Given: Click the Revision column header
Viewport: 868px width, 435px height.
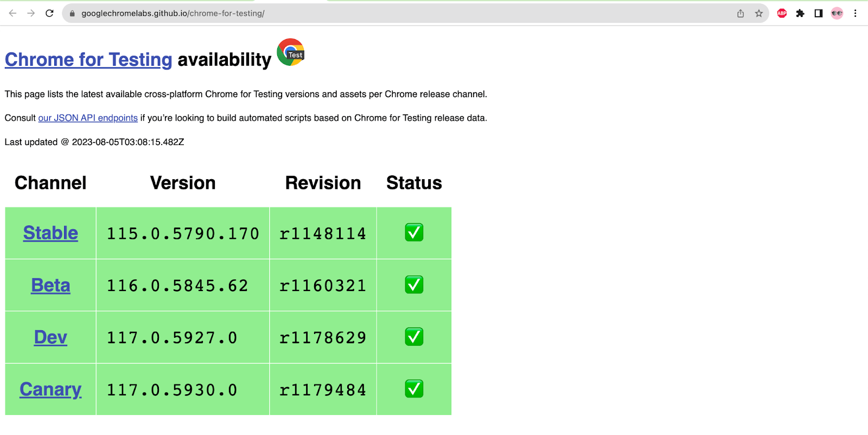Looking at the screenshot, I should click(x=323, y=183).
